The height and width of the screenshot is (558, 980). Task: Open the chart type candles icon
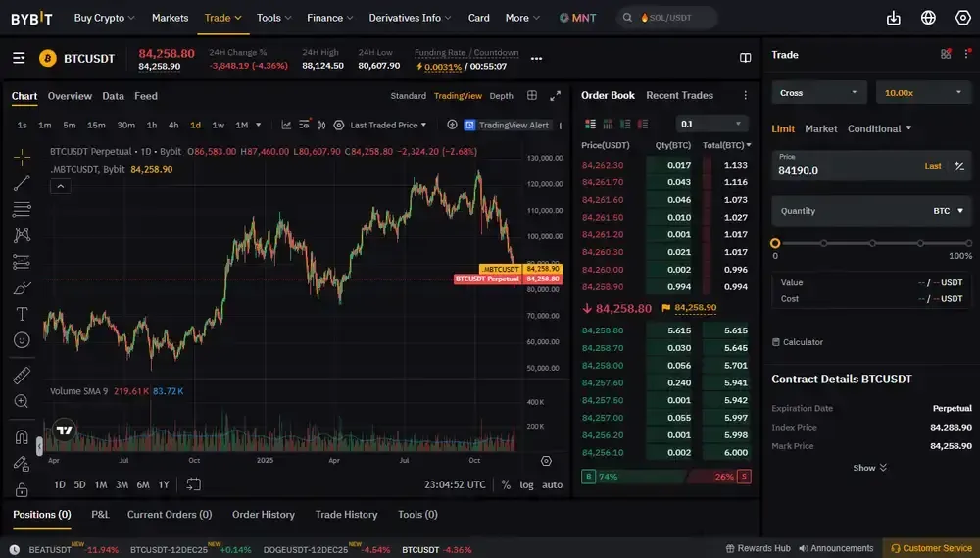coord(321,126)
